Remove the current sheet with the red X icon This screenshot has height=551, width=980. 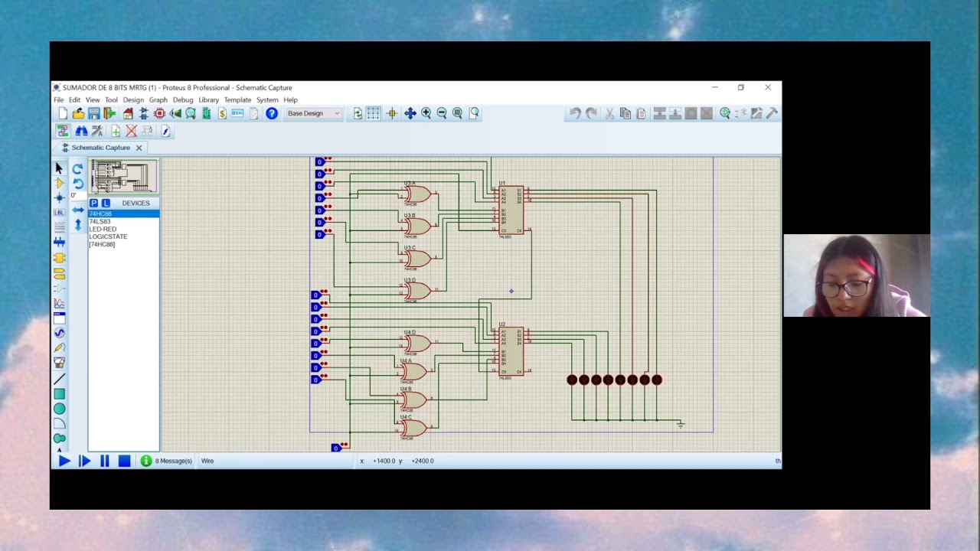tap(132, 131)
